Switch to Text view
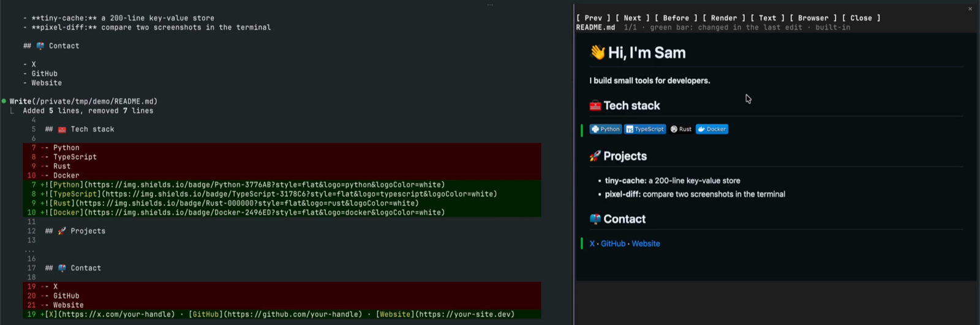The width and height of the screenshot is (980, 325). pyautogui.click(x=767, y=18)
